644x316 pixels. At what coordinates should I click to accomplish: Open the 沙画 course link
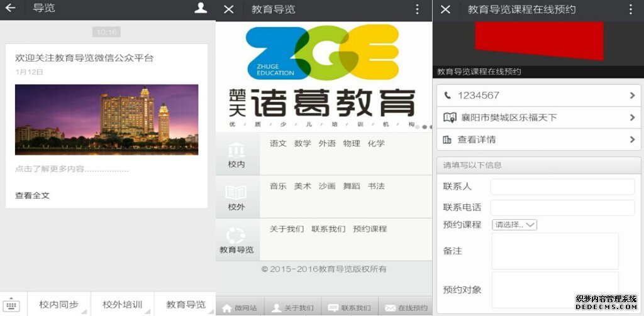[x=327, y=187]
